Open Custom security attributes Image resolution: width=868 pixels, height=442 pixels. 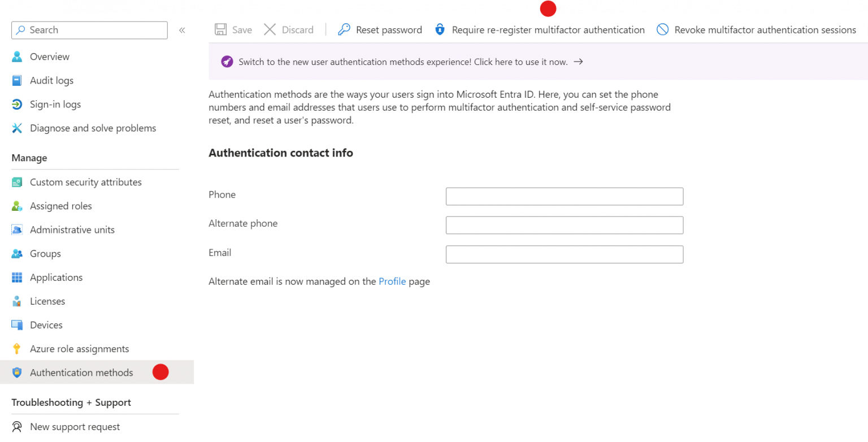(x=85, y=182)
